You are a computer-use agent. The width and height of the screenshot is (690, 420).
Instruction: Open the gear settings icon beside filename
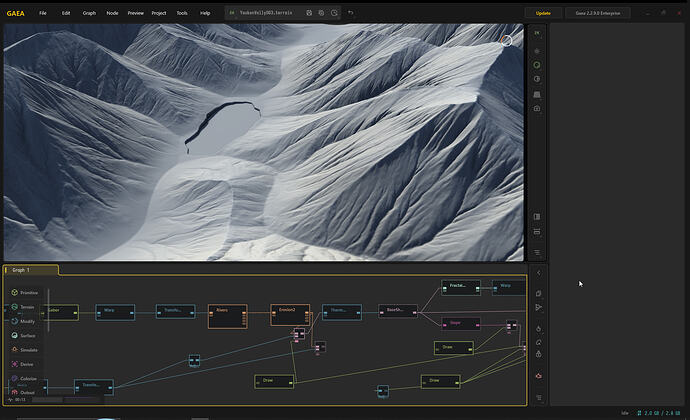321,13
